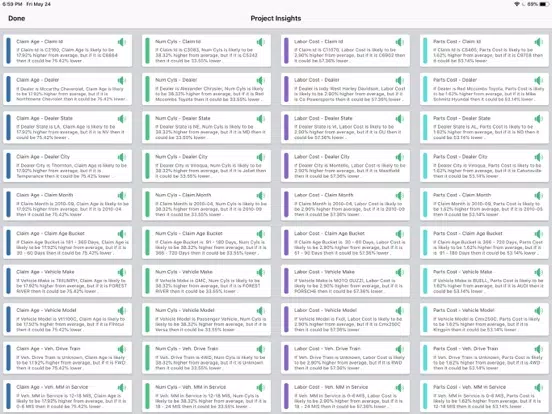Select the 'Num Cyls - Dealer City' card title

(181, 157)
